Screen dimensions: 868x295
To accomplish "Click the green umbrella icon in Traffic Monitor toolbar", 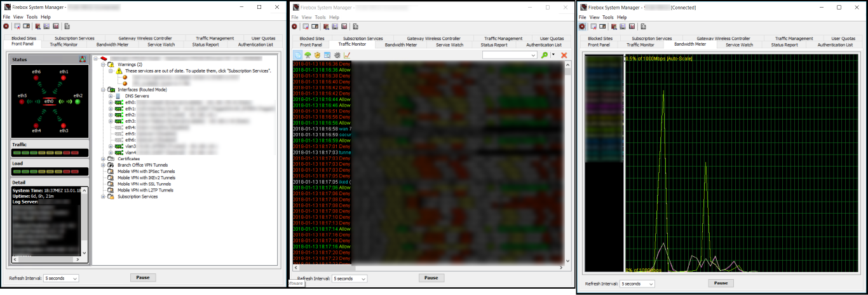I will [308, 55].
